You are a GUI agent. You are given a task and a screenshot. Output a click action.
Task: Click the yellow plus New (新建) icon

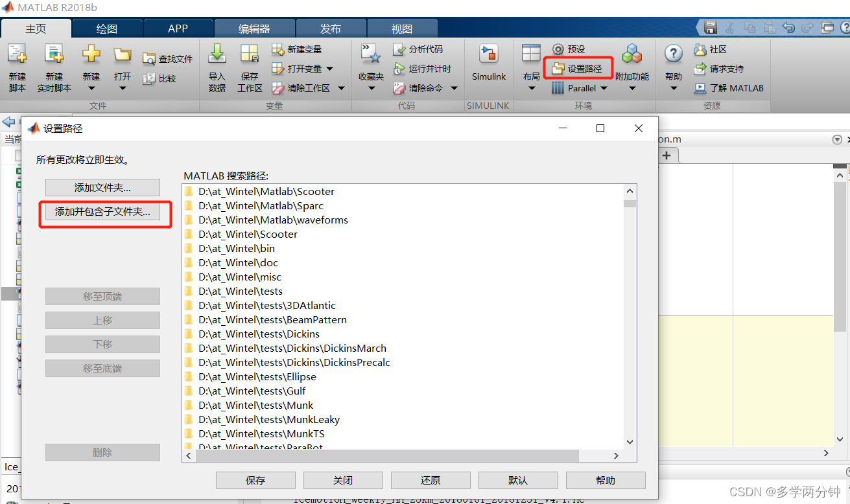coord(91,54)
